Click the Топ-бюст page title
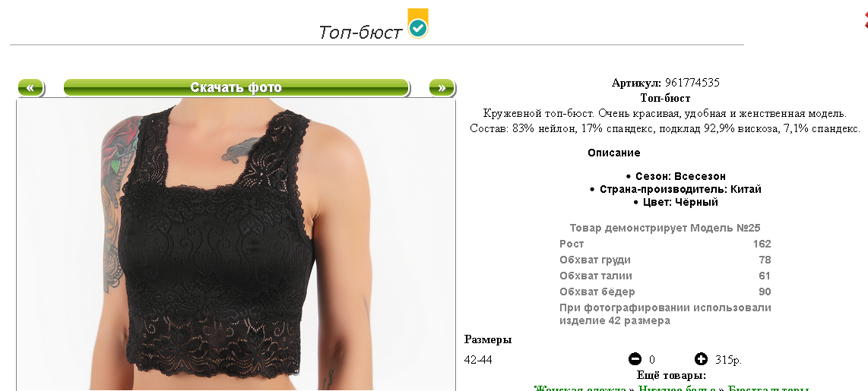This screenshot has height=391, width=868. pyautogui.click(x=360, y=32)
